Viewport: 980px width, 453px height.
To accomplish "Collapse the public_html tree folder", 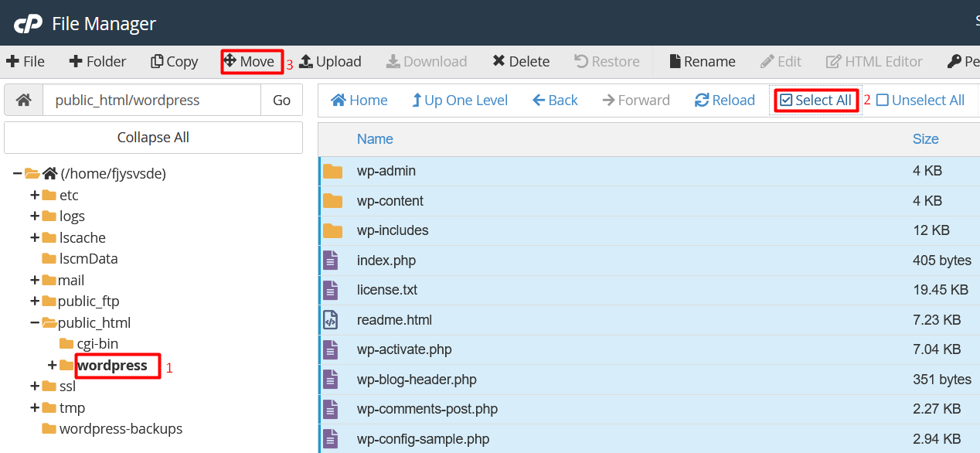I will tap(35, 323).
